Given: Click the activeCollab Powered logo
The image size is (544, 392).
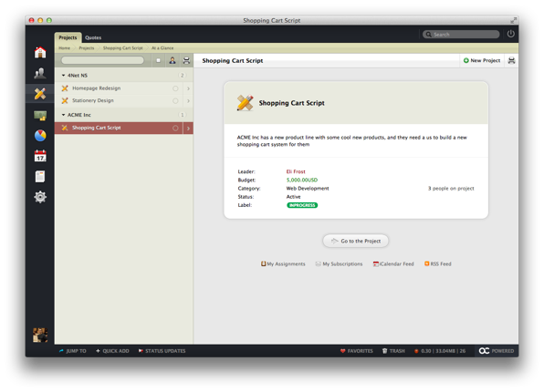Looking at the screenshot, I should [497, 351].
